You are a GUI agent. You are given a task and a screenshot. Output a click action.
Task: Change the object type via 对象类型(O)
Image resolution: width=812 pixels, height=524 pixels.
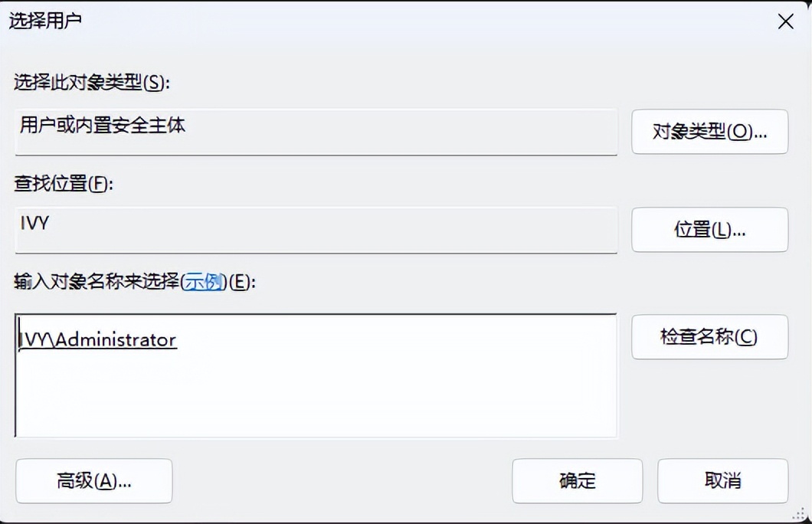click(709, 132)
